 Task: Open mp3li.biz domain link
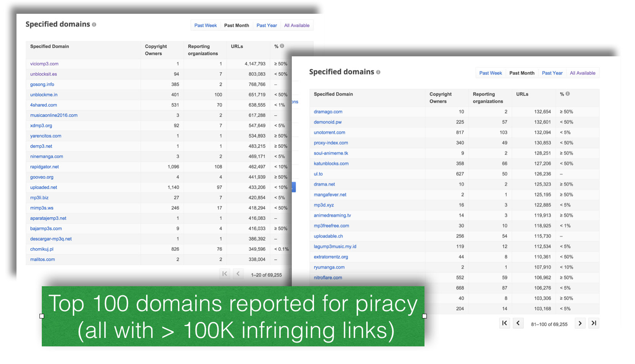point(39,198)
